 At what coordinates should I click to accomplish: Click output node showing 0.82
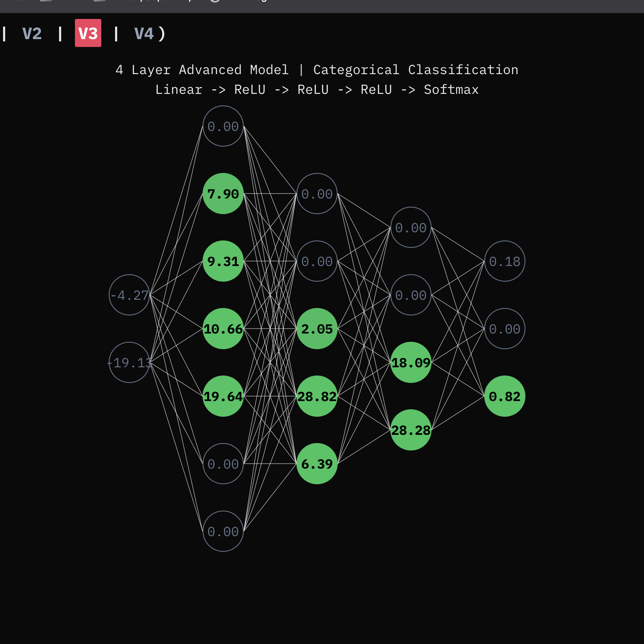click(505, 396)
